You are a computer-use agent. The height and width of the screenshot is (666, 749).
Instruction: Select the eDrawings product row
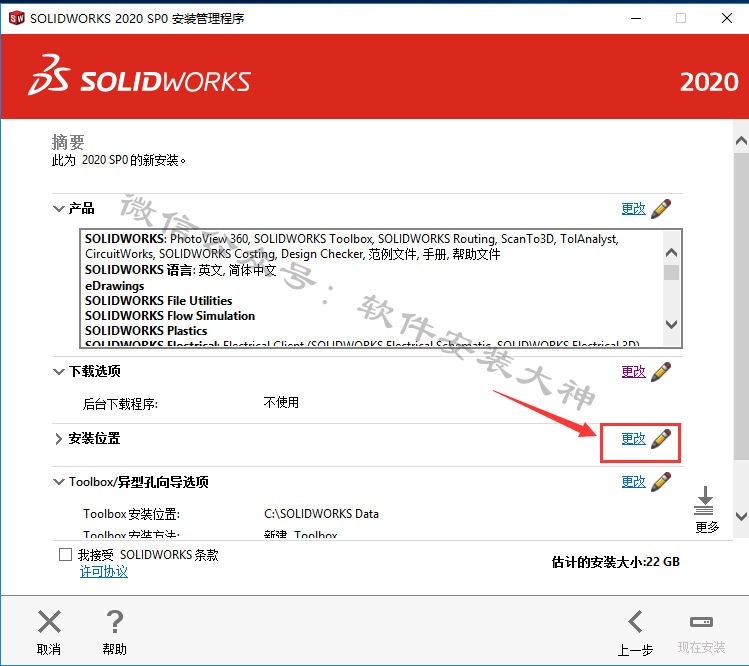point(115,286)
